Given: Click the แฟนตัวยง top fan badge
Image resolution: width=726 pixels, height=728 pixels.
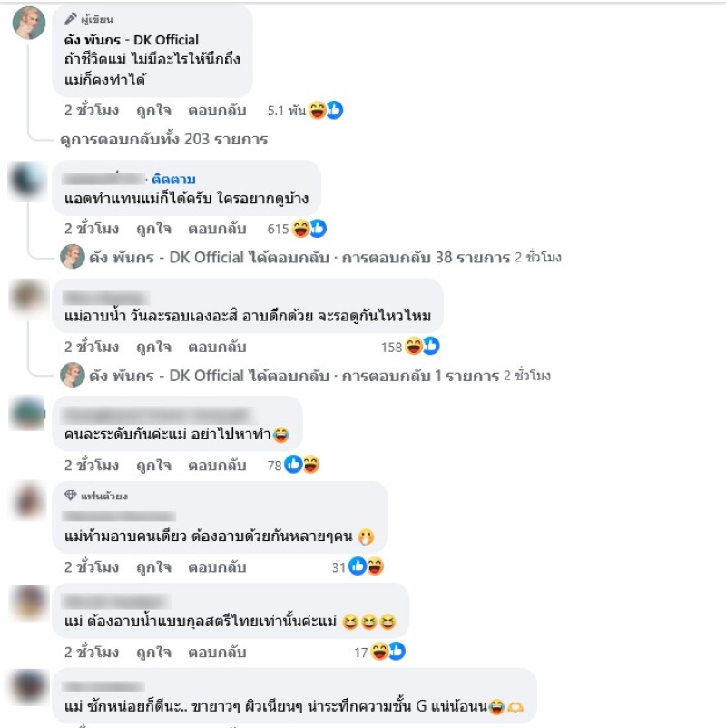Looking at the screenshot, I should [x=96, y=496].
